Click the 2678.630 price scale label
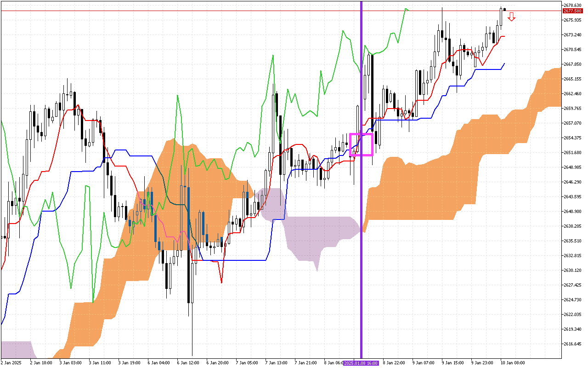This screenshot has width=588, height=368. 572,5
